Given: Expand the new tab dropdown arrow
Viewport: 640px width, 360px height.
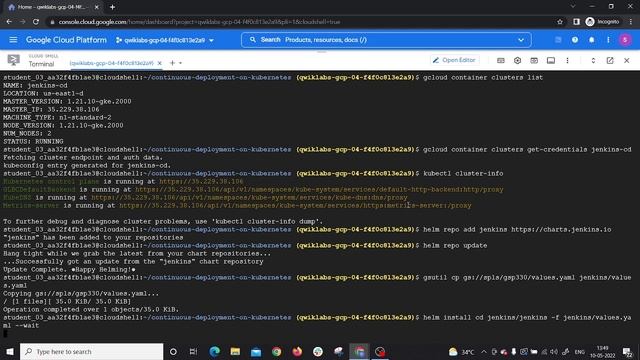Looking at the screenshot, I should tap(180, 63).
